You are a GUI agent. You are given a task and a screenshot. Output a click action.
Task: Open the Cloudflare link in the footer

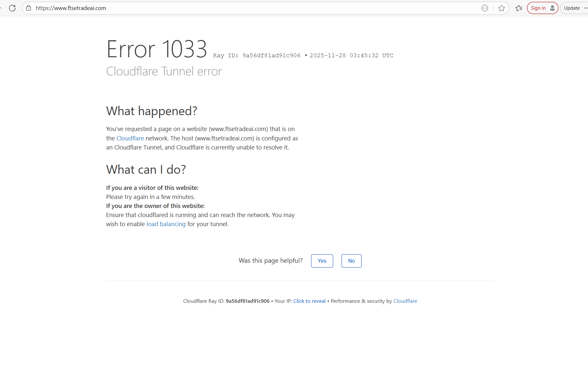[x=405, y=301]
